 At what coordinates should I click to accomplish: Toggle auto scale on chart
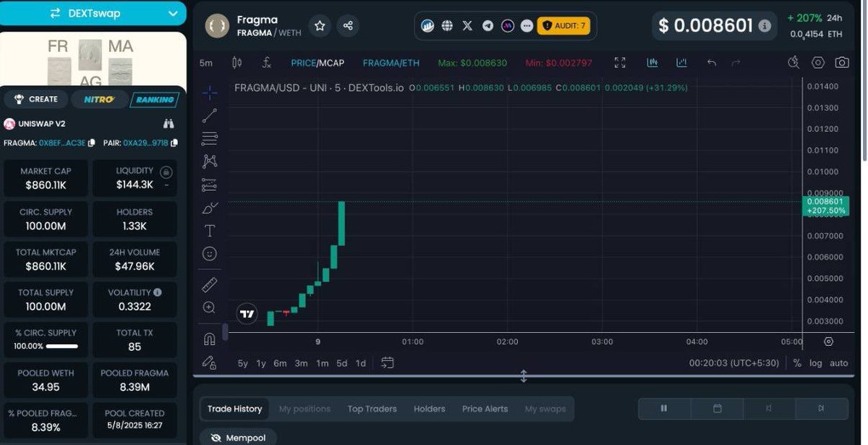pos(839,363)
